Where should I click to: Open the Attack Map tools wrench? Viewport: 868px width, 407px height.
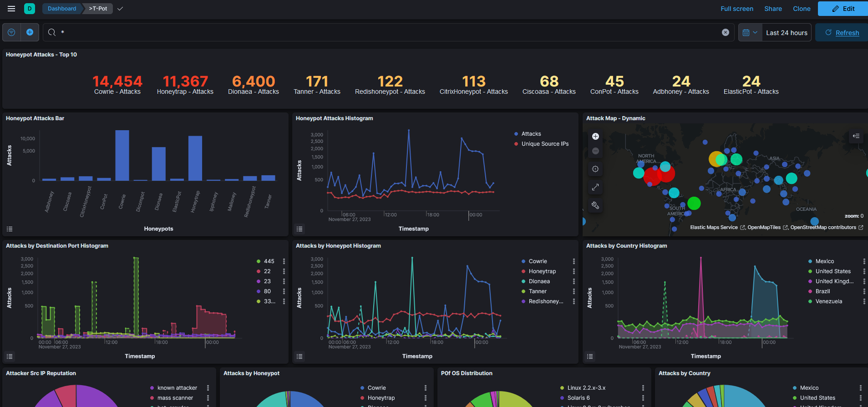595,205
